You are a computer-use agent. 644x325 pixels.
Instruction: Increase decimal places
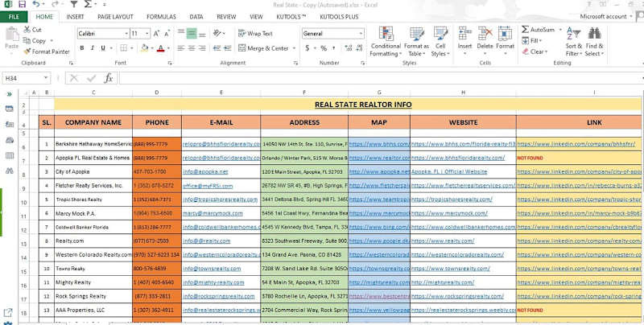(349, 48)
